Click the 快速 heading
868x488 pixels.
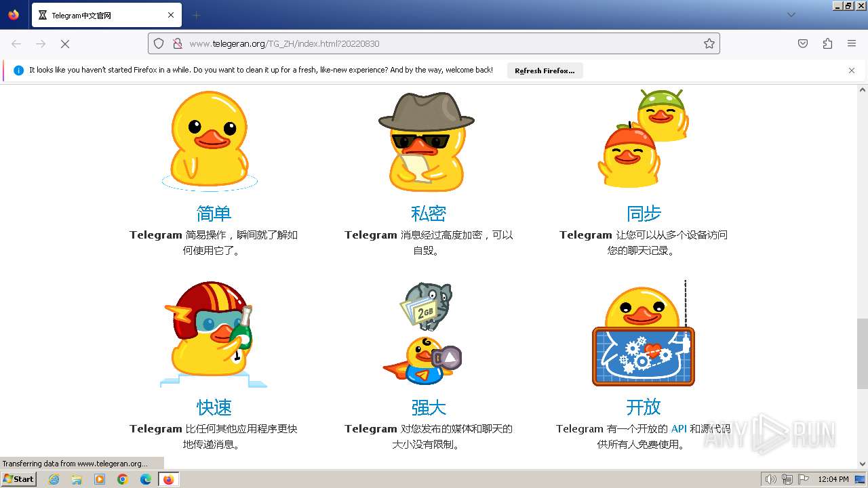(214, 407)
